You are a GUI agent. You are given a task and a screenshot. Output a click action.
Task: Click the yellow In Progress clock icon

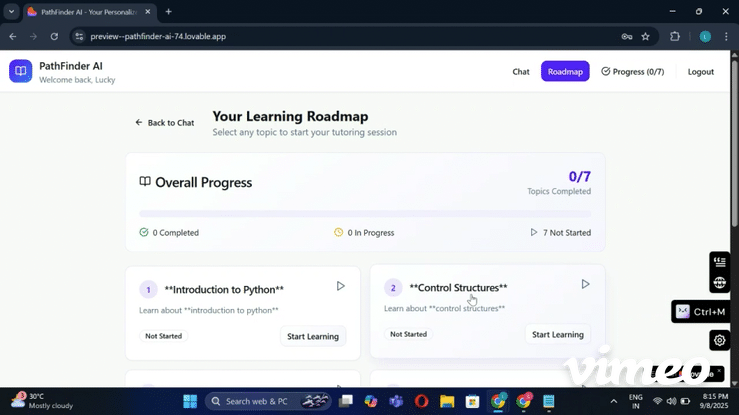(338, 232)
